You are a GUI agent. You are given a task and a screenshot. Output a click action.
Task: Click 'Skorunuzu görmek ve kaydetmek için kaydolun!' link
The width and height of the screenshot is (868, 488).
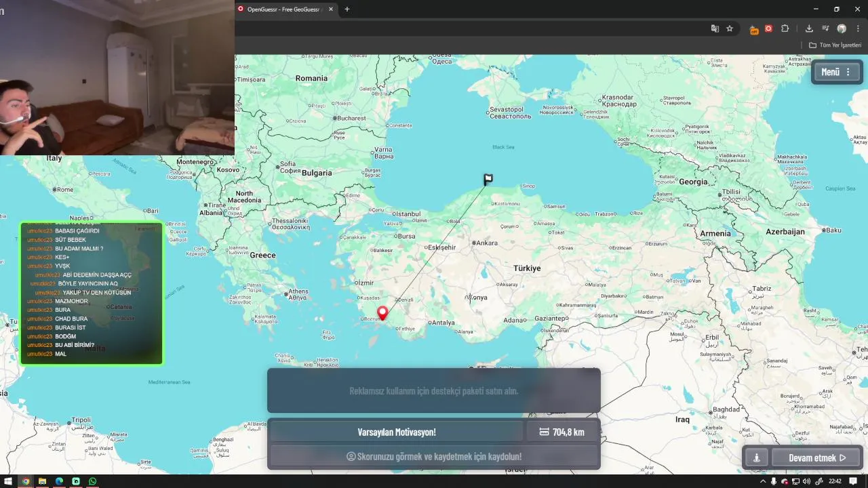point(434,456)
